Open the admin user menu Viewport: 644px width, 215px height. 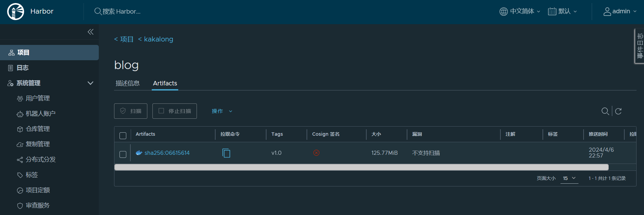pyautogui.click(x=620, y=11)
